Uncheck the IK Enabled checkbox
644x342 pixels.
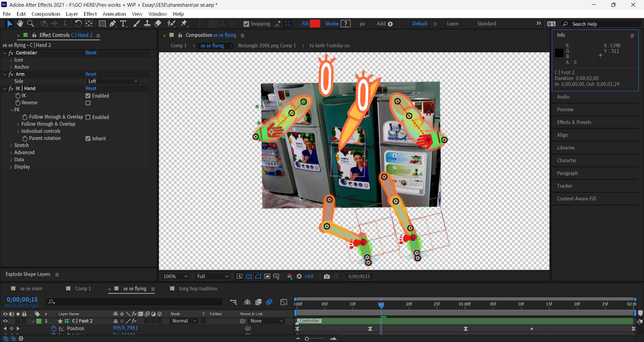(88, 96)
